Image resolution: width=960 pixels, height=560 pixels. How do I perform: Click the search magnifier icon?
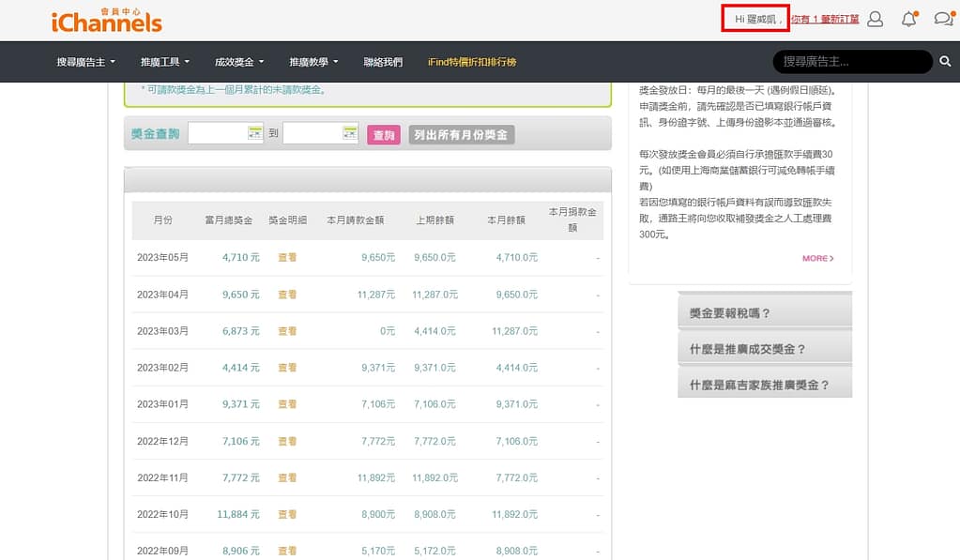tap(946, 61)
